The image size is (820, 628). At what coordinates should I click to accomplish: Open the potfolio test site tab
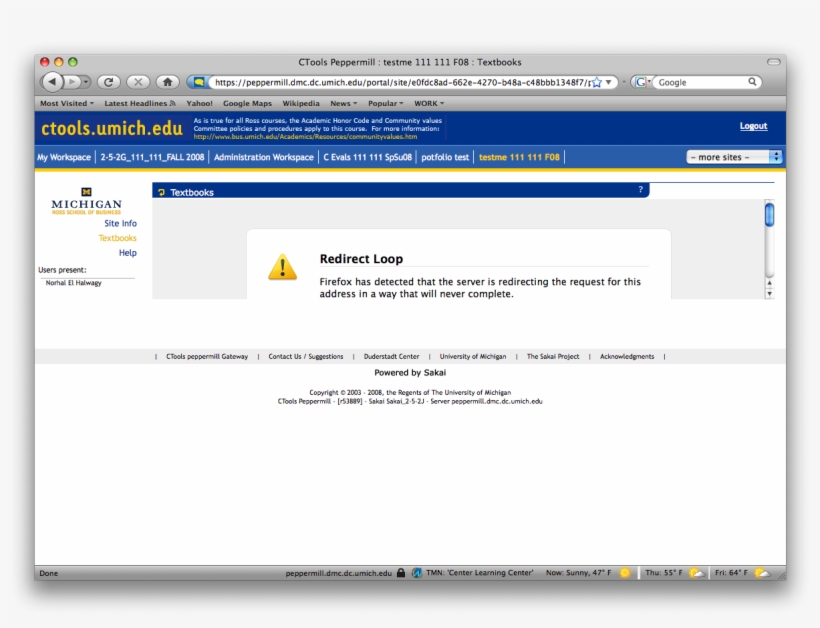[x=445, y=157]
